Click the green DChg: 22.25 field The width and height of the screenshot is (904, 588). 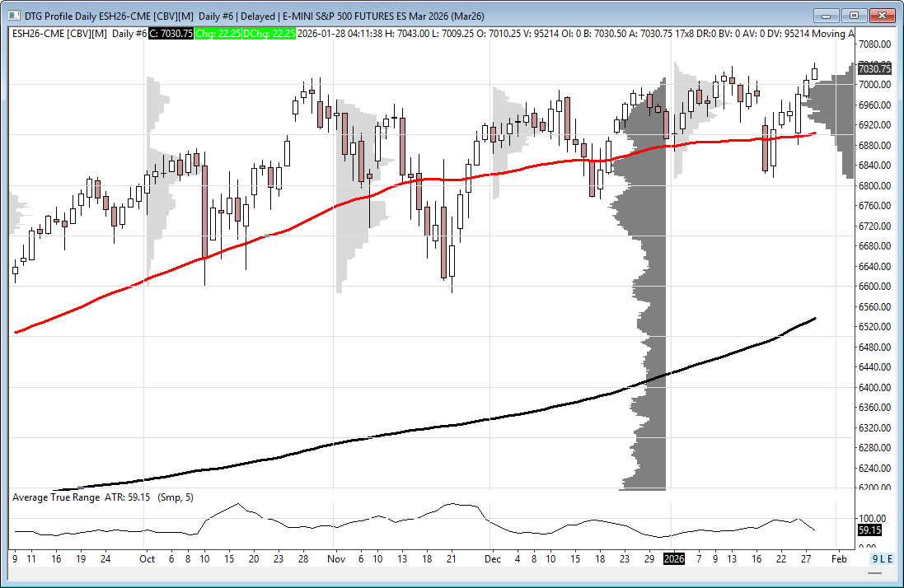pos(270,33)
